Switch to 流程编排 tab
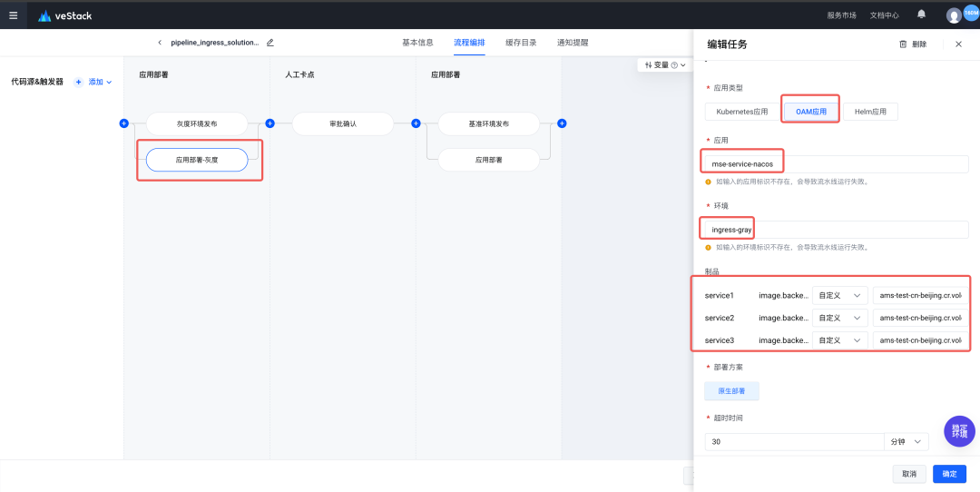 [469, 43]
